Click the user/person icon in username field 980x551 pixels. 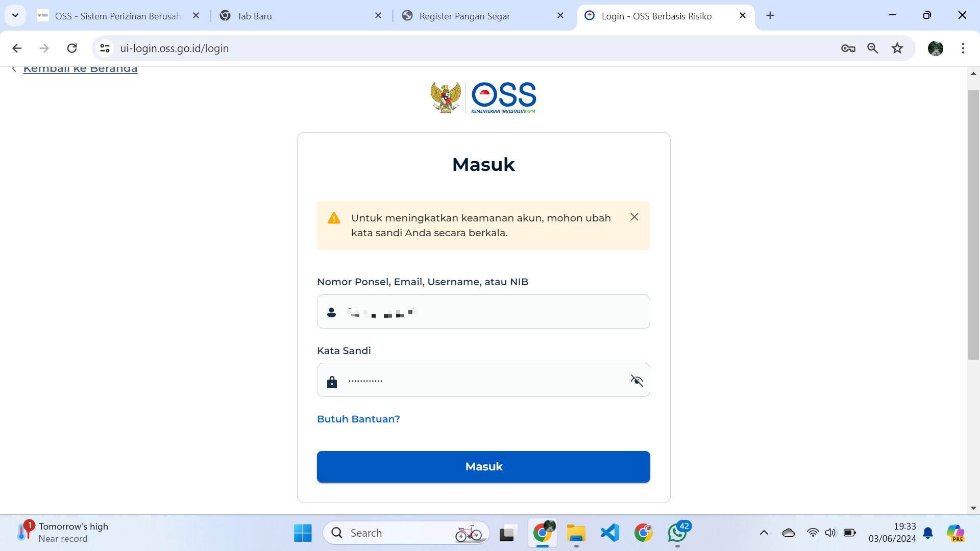[331, 311]
